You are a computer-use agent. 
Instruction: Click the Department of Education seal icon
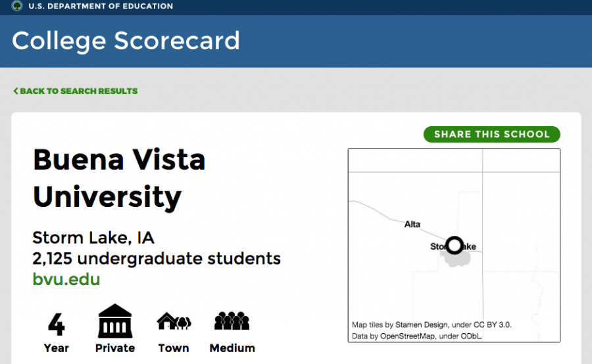coord(16,6)
